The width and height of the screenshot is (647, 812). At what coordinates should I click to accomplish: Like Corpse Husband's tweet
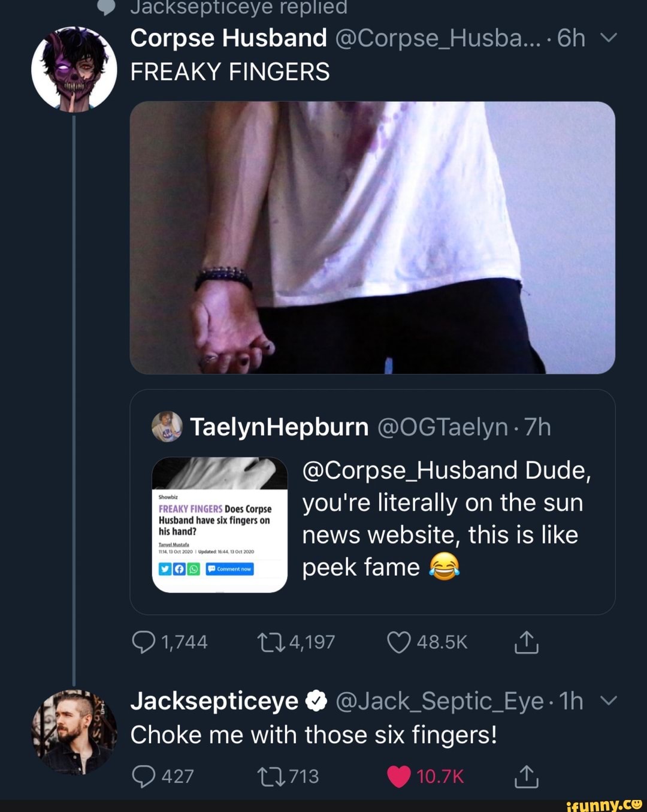pyautogui.click(x=399, y=642)
